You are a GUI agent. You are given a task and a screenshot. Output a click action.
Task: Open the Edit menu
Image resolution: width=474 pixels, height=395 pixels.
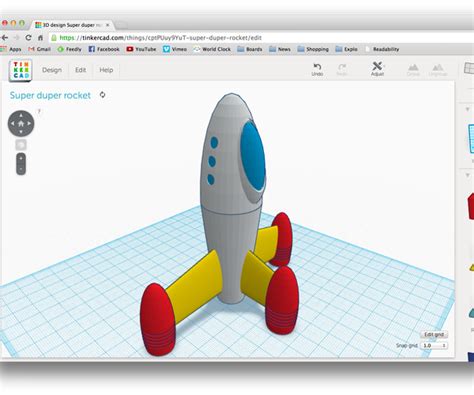coord(80,70)
